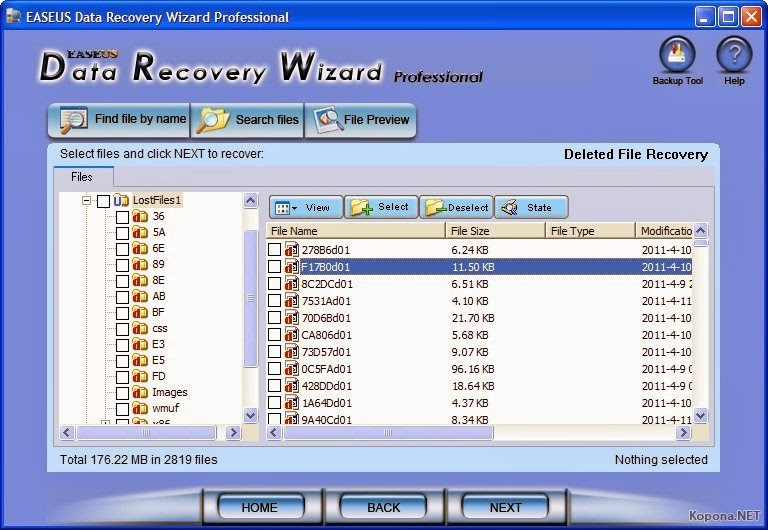Tick the checkbox for file 0C5FAd01
This screenshot has height=530, width=768.
274,368
